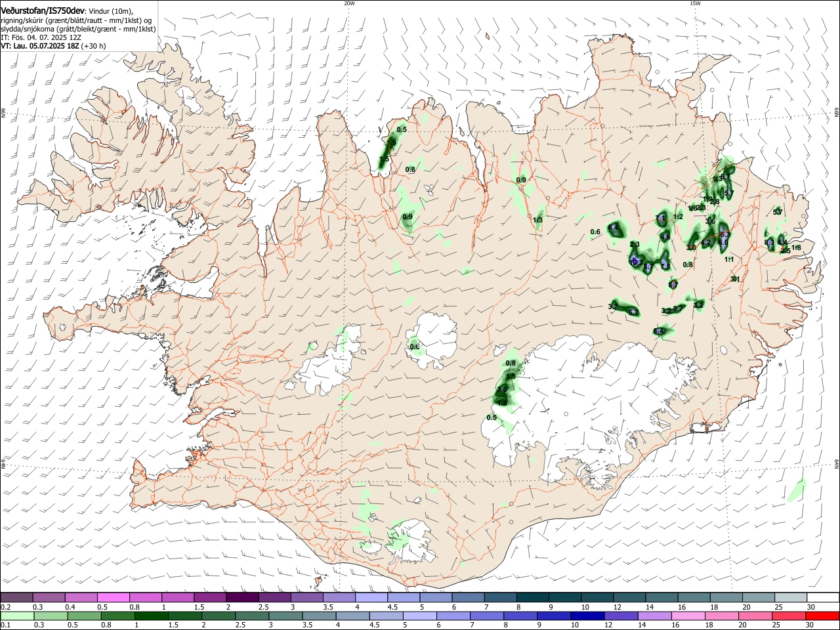
Task: Pick the lavender snow swatch between 4 and 4.5
Action: click(371, 597)
